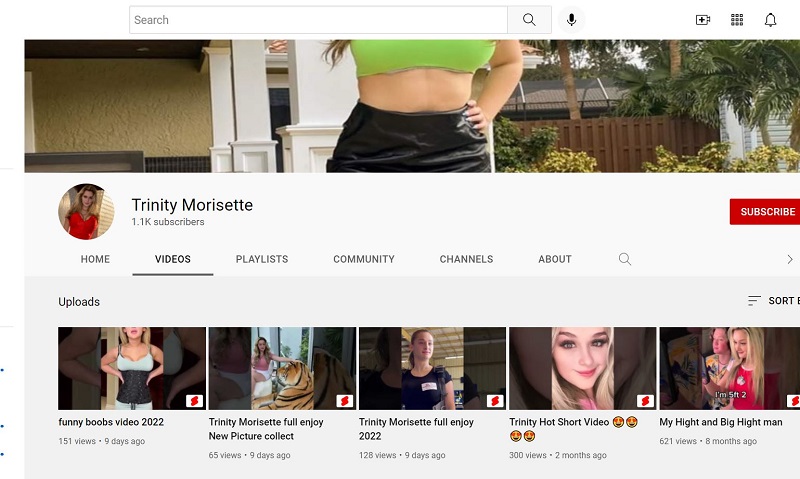800x479 pixels.
Task: Click Shorts badge on funny boobs video
Action: (x=194, y=401)
